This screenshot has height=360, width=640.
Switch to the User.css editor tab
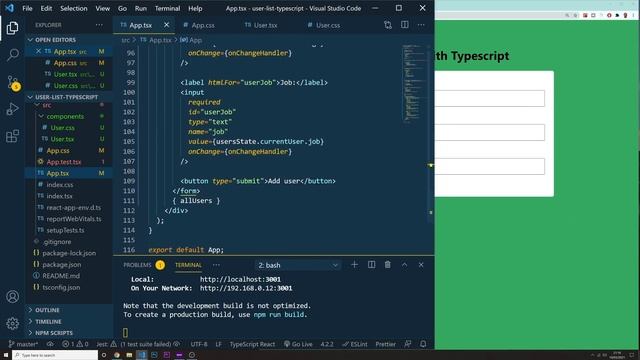point(328,25)
